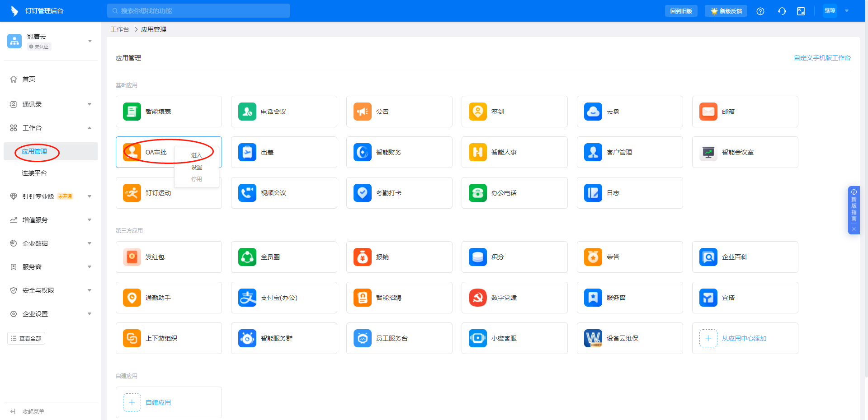This screenshot has height=420, width=868.
Task: Click 从应用中心添加 card
Action: point(745,338)
